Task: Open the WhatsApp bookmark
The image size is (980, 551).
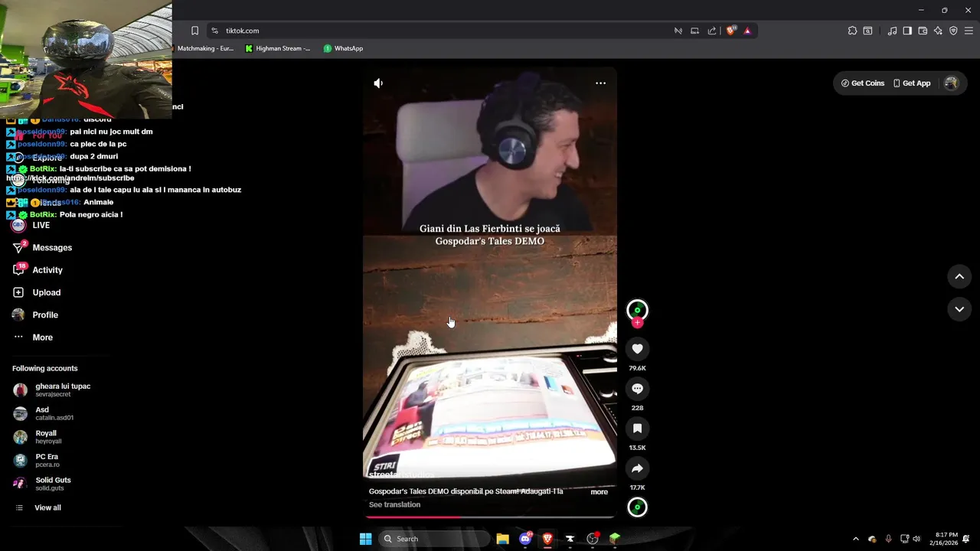Action: point(343,48)
